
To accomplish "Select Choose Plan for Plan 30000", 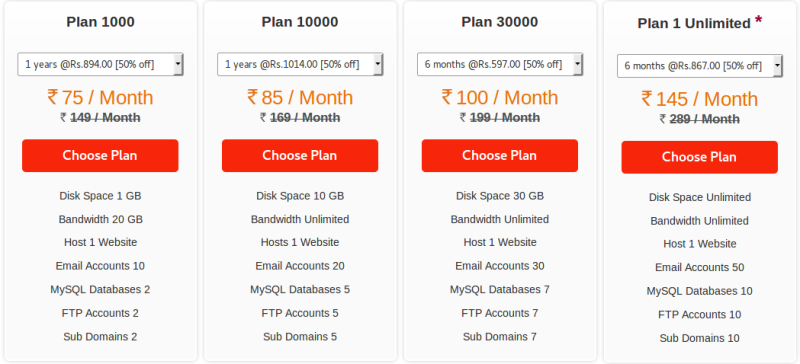I will coord(499,155).
